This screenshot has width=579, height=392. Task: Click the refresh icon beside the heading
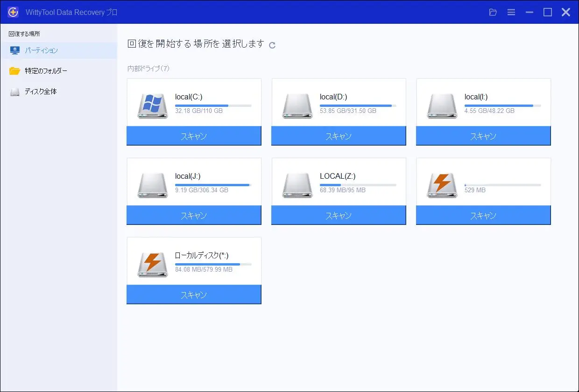tap(272, 45)
